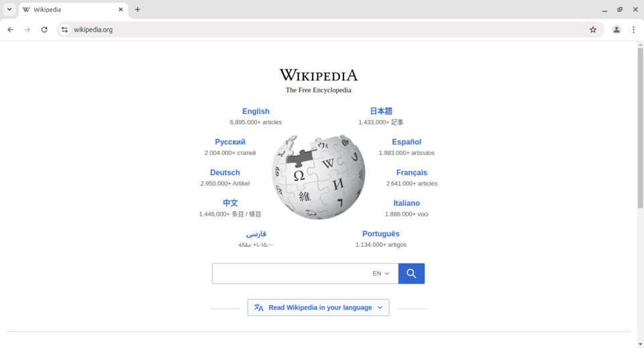Bookmark this page using the star icon
644x348 pixels.
point(593,30)
